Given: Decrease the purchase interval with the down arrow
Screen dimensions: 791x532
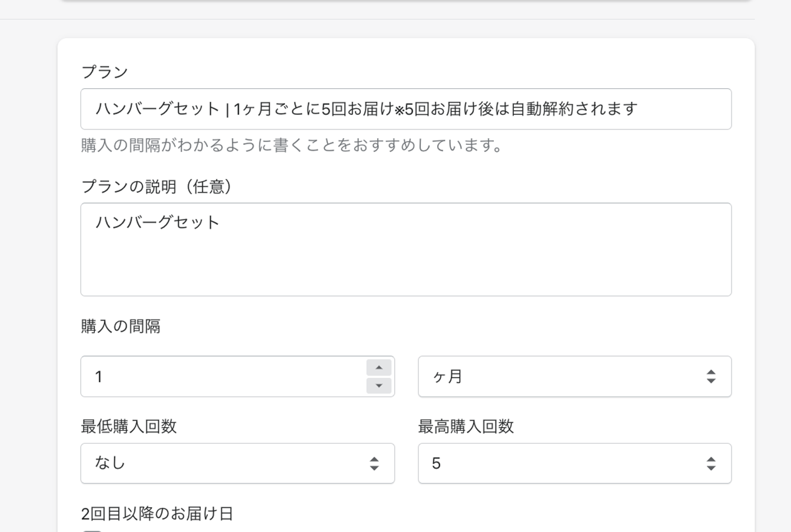Looking at the screenshot, I should click(379, 385).
